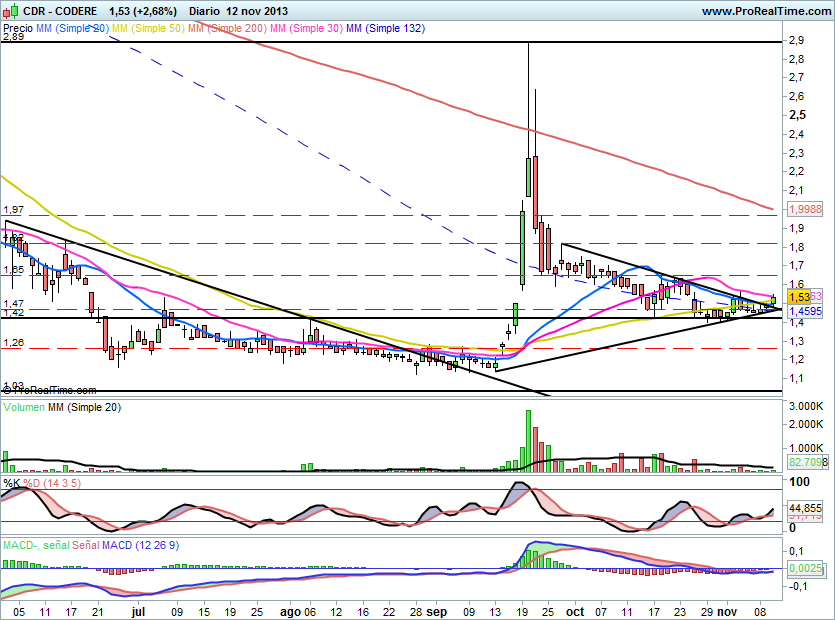The width and height of the screenshot is (835, 620).
Task: Click the yellow 1,53 current price tag
Action: click(x=799, y=297)
